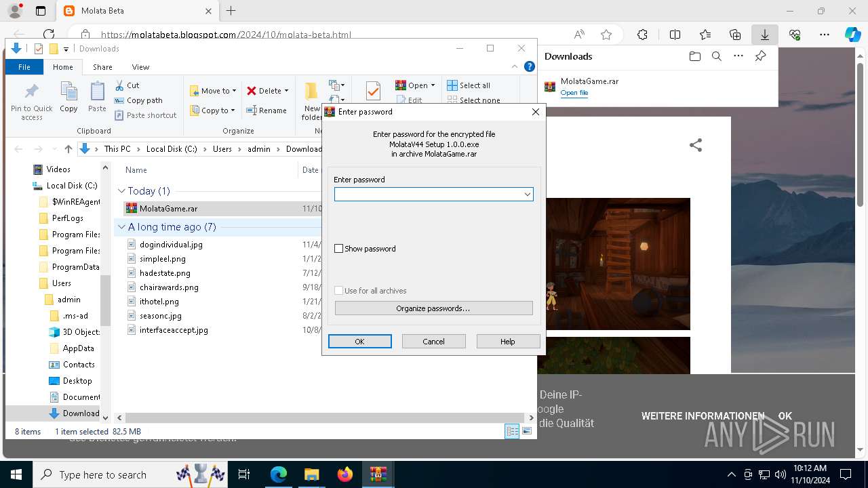Image resolution: width=868 pixels, height=488 pixels.
Task: Click the Edge Downloads toolbar button
Action: (764, 35)
